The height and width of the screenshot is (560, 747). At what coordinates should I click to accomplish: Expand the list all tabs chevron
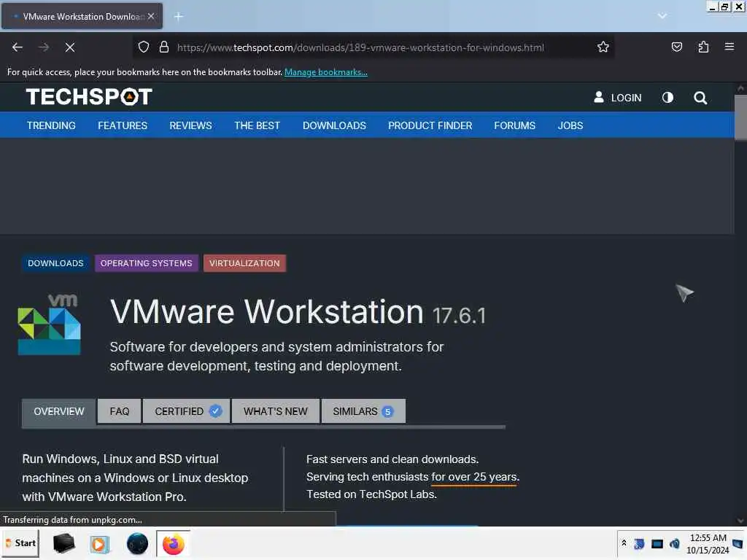(x=662, y=16)
